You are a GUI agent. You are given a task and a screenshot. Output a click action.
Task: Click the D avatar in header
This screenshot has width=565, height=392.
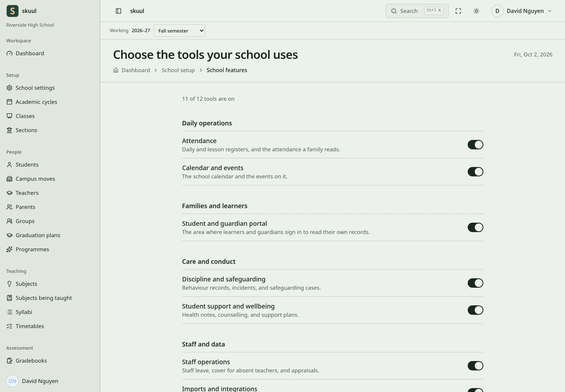point(497,11)
